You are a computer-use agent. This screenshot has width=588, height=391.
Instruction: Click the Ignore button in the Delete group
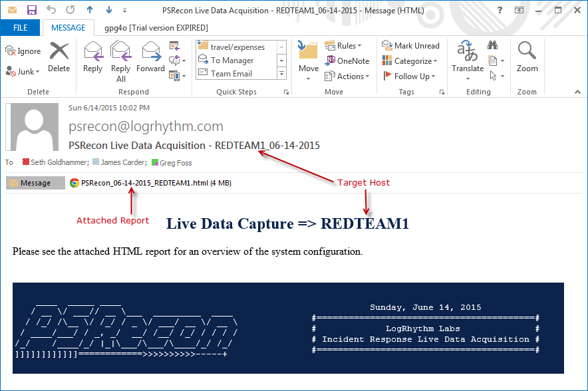coord(23,51)
